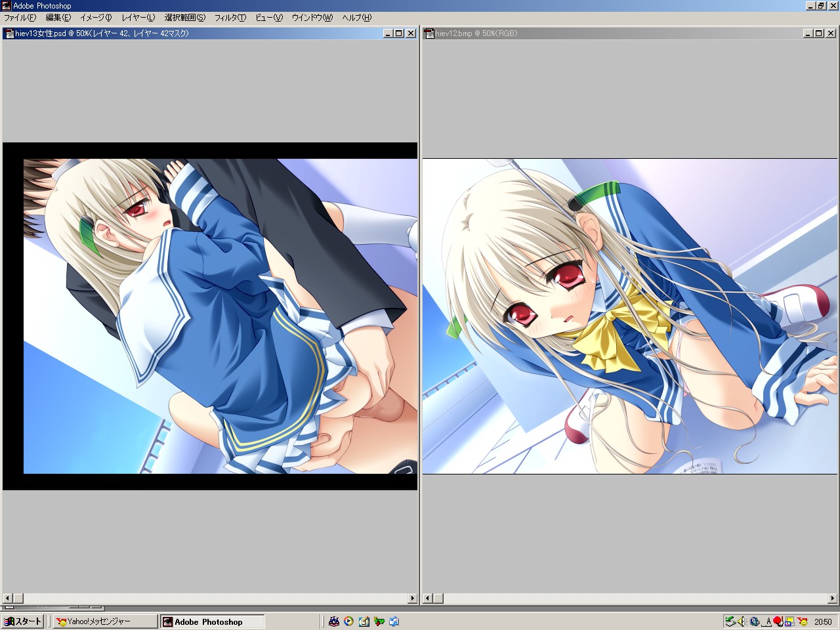Maximize the hiev13女性.psd document window
Screen dimensions: 840x630
(398, 33)
